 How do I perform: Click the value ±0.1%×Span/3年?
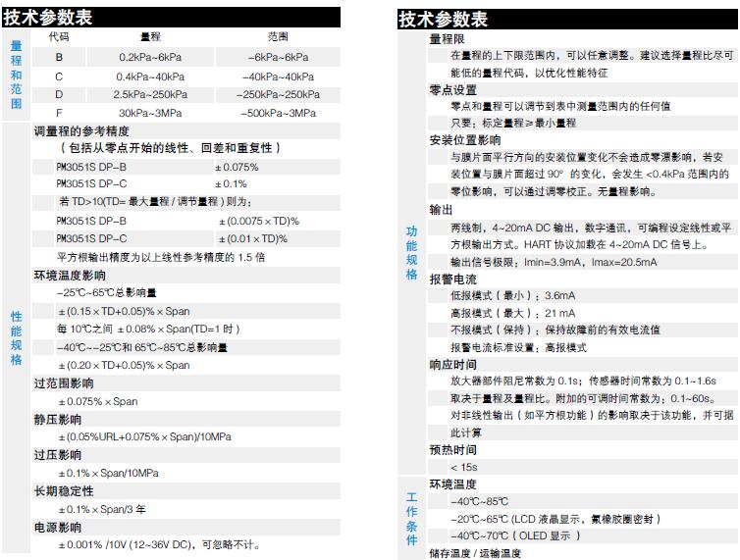(x=102, y=510)
